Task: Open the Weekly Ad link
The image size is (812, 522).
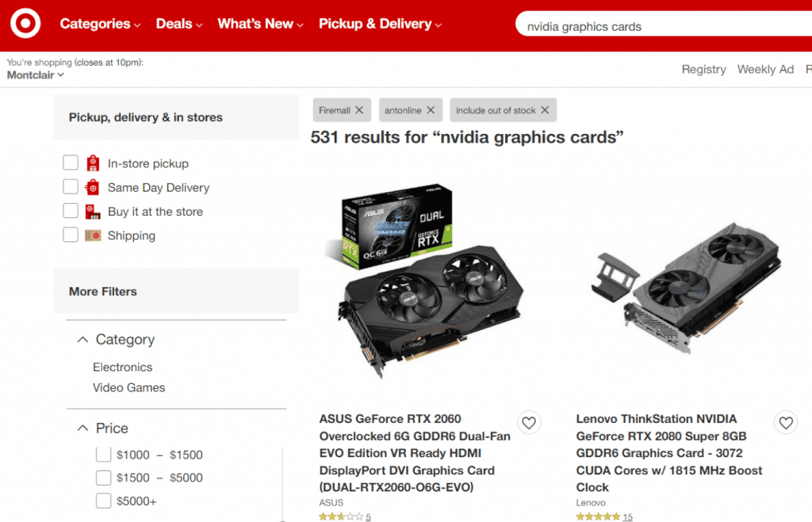Action: point(765,69)
